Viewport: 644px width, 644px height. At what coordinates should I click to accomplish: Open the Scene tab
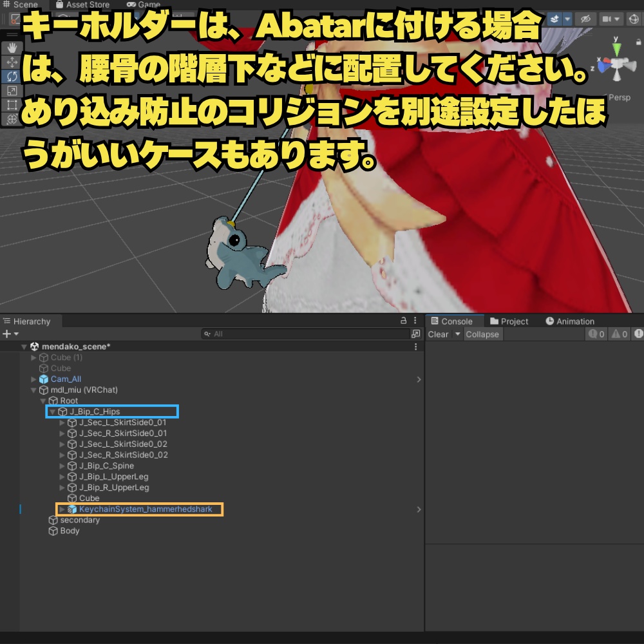(21, 5)
